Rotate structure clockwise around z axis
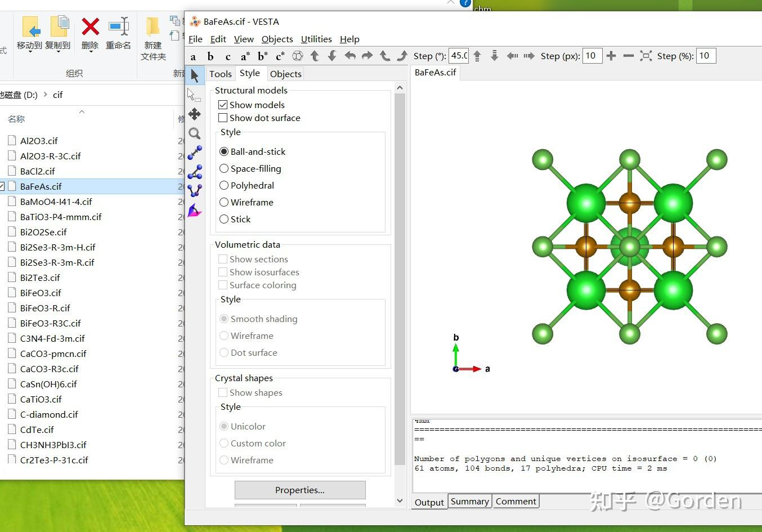The height and width of the screenshot is (532, 762). [402, 56]
